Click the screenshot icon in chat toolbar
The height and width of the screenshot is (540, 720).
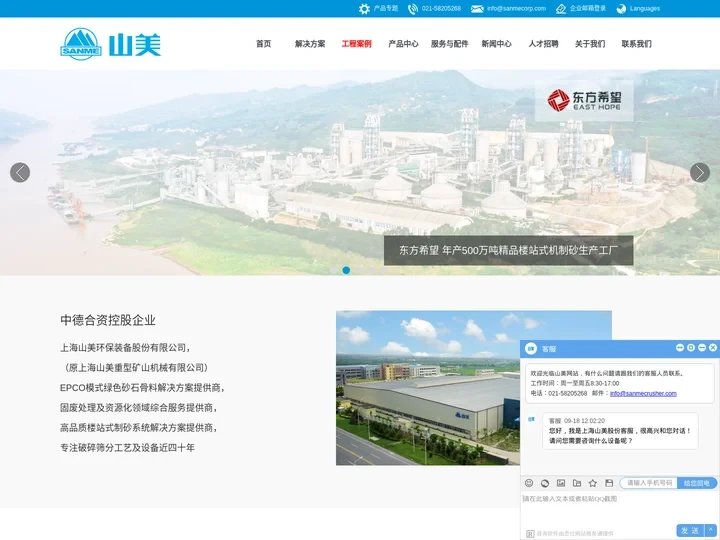[x=545, y=483]
